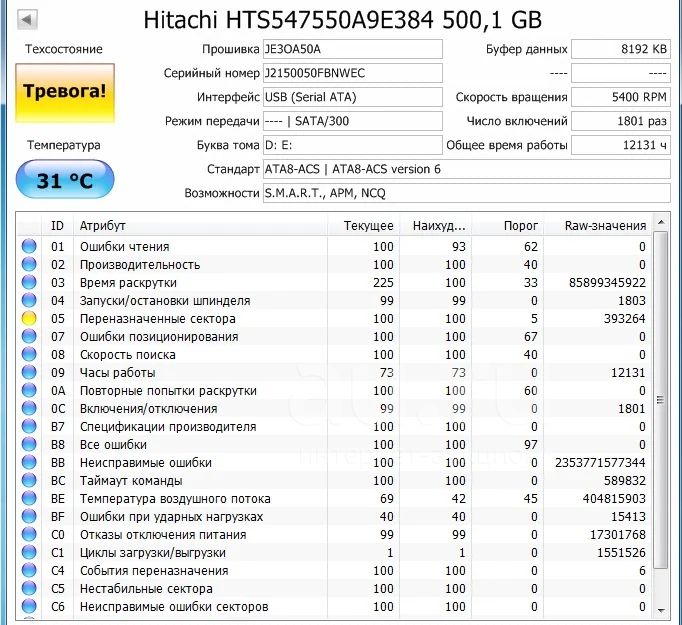Click the Скорость вращения field 5400 RPM
This screenshot has height=625, width=682.
coord(621,97)
